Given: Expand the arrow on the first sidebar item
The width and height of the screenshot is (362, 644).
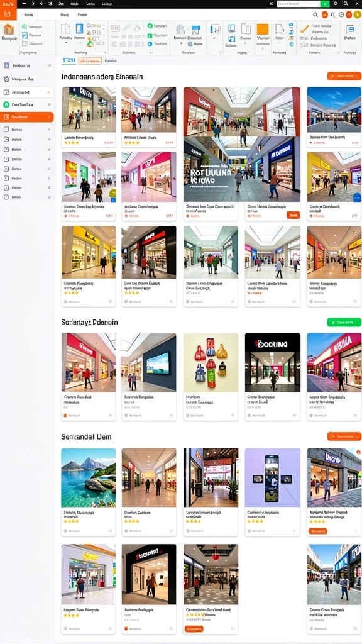Looking at the screenshot, I should point(49,65).
